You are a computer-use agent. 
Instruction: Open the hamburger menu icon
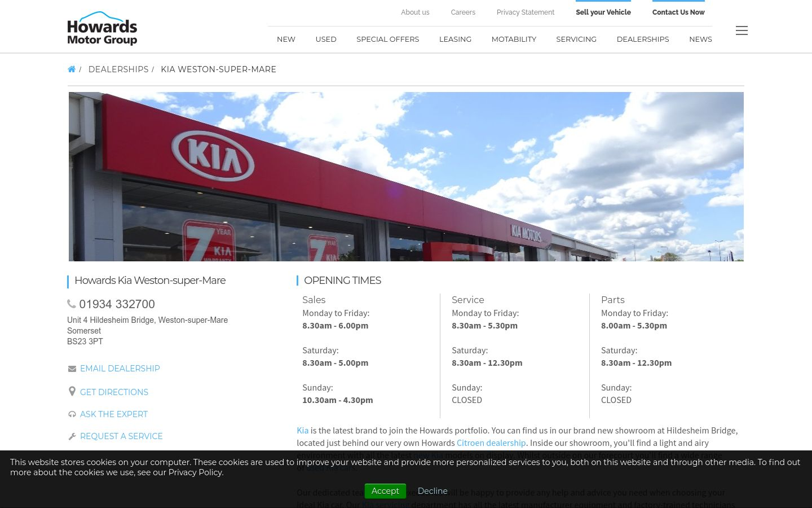(x=742, y=30)
